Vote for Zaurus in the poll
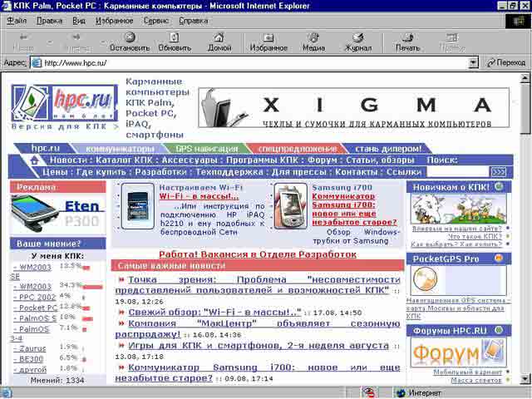 (x=30, y=348)
